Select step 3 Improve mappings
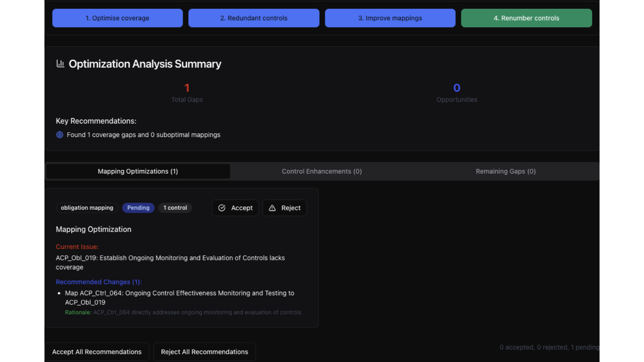644x362 pixels. coord(390,18)
